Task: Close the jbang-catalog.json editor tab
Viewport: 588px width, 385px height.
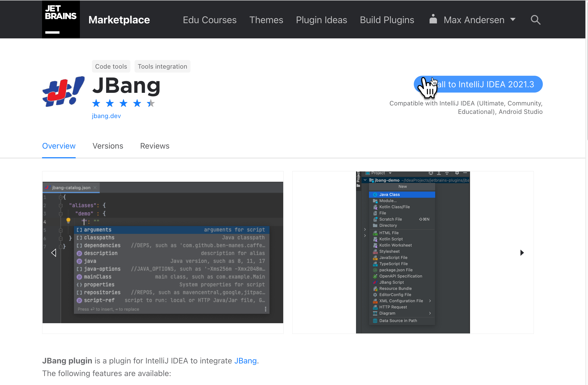Action: click(x=95, y=188)
